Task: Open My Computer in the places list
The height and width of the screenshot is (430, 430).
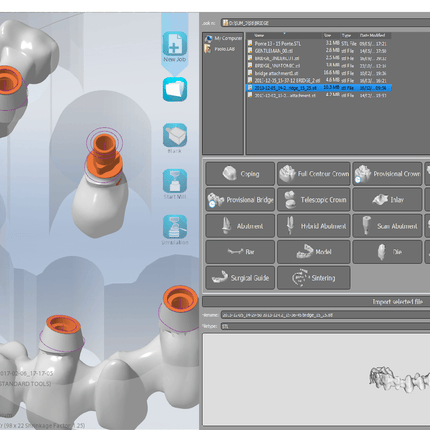Action: [223, 38]
